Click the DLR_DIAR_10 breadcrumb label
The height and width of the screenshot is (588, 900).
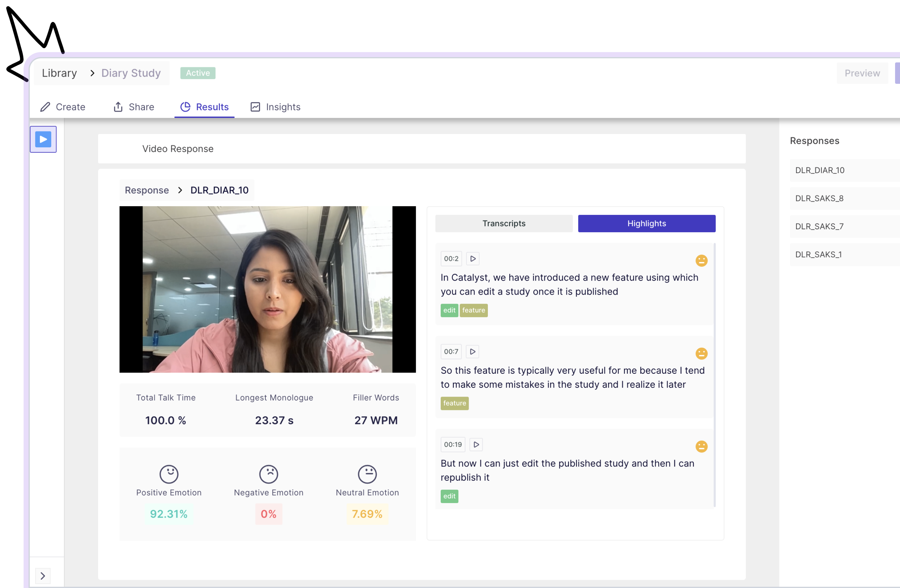pos(219,190)
